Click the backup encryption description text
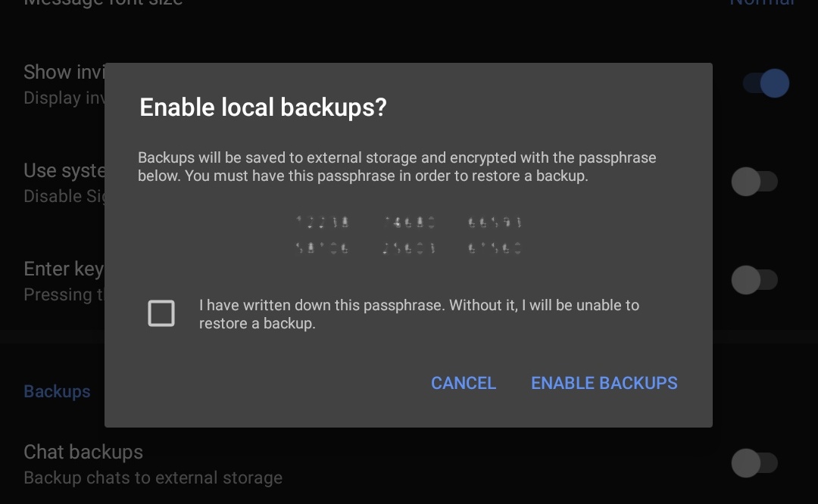The height and width of the screenshot is (504, 818). (x=397, y=167)
